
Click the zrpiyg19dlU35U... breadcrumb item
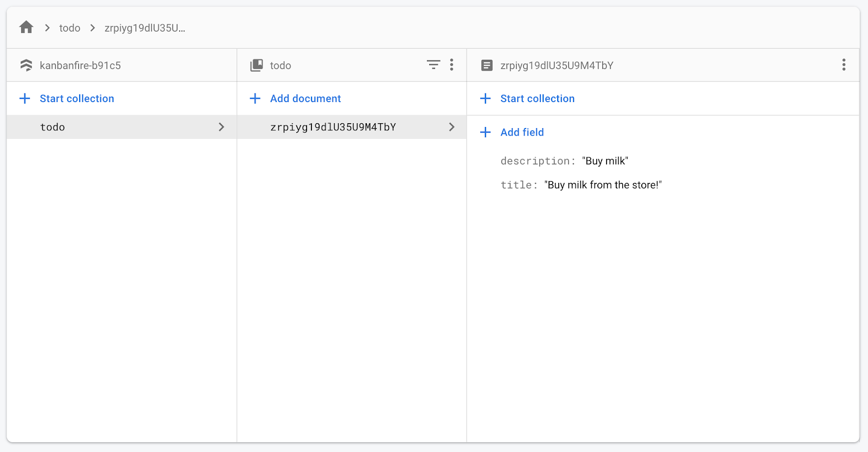point(144,28)
